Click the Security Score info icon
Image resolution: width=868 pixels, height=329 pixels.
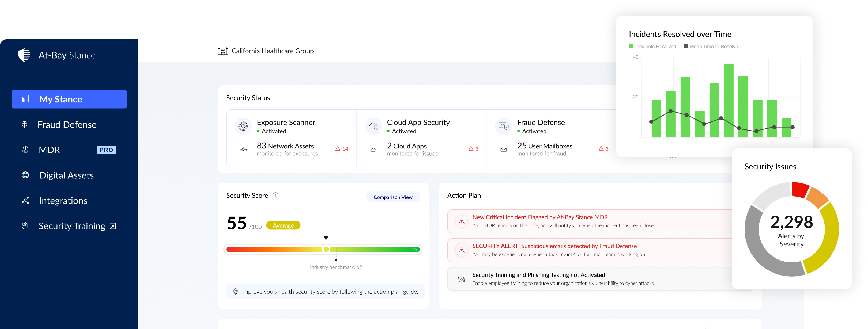(275, 195)
